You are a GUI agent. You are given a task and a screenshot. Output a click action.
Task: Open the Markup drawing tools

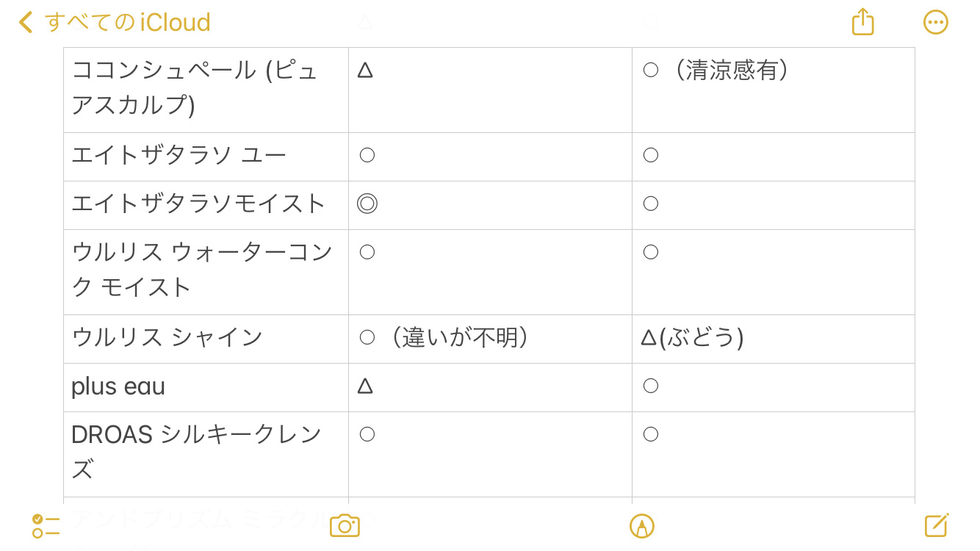pyautogui.click(x=642, y=526)
